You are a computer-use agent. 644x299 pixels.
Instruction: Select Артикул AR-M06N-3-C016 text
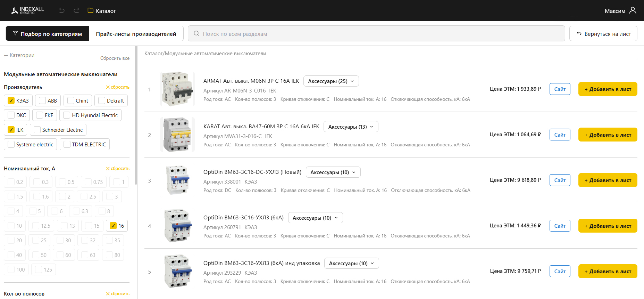click(x=235, y=91)
